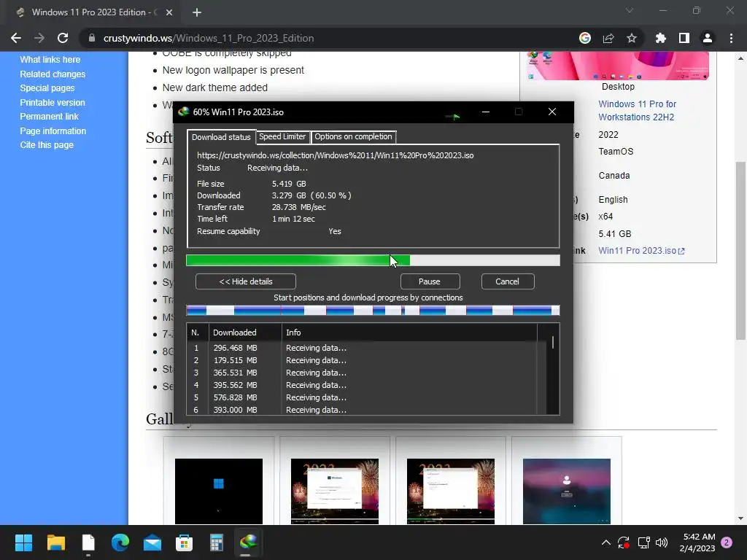Click the N. column header
747x560 pixels.
198,332
